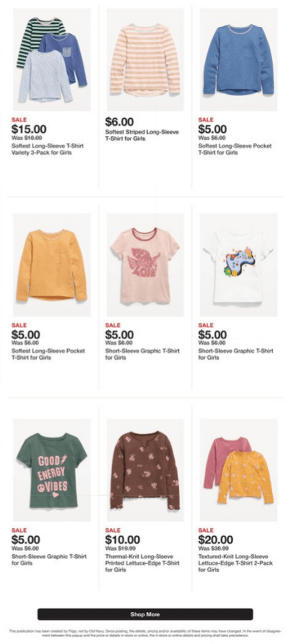Select the peach striped long-sleeve shirt photo

145,60
